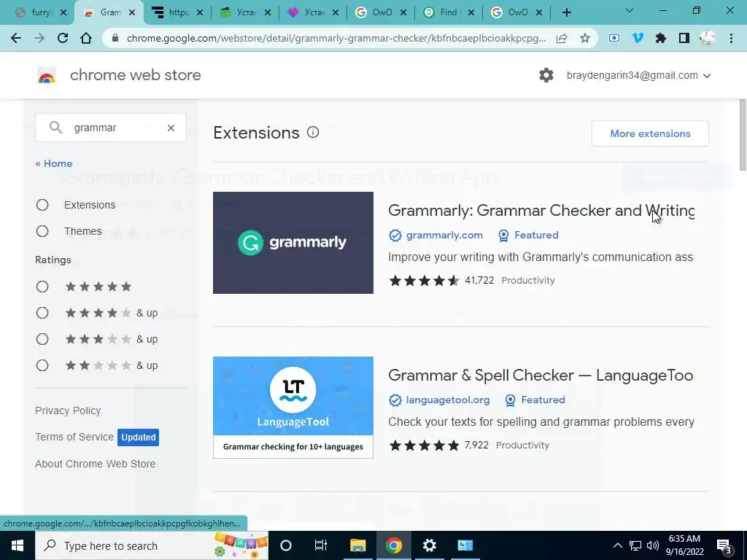Open Chrome Web Store settings gear
The height and width of the screenshot is (560, 747).
click(x=546, y=75)
